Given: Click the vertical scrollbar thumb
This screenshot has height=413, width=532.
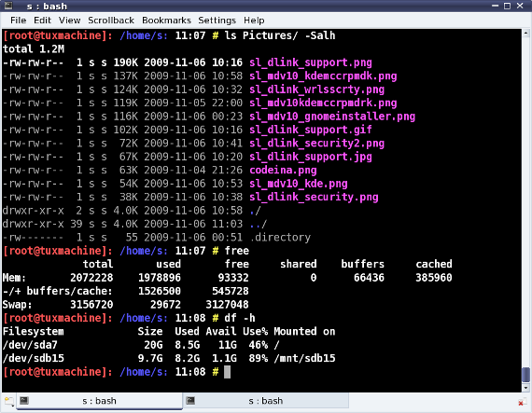Looking at the screenshot, I should pyautogui.click(x=525, y=375).
